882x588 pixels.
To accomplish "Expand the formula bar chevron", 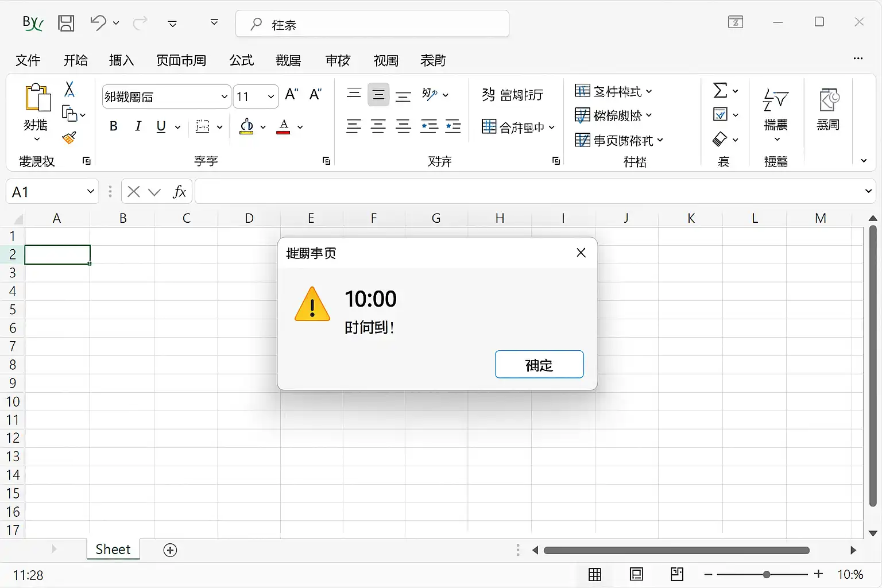I will pyautogui.click(x=868, y=191).
